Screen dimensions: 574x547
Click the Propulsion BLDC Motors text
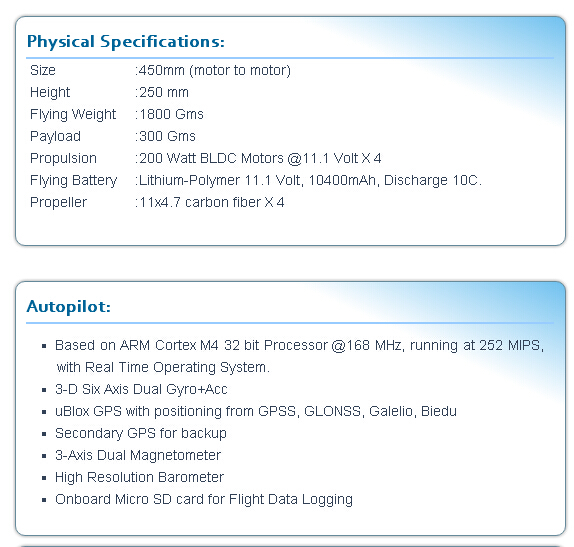pyautogui.click(x=258, y=158)
